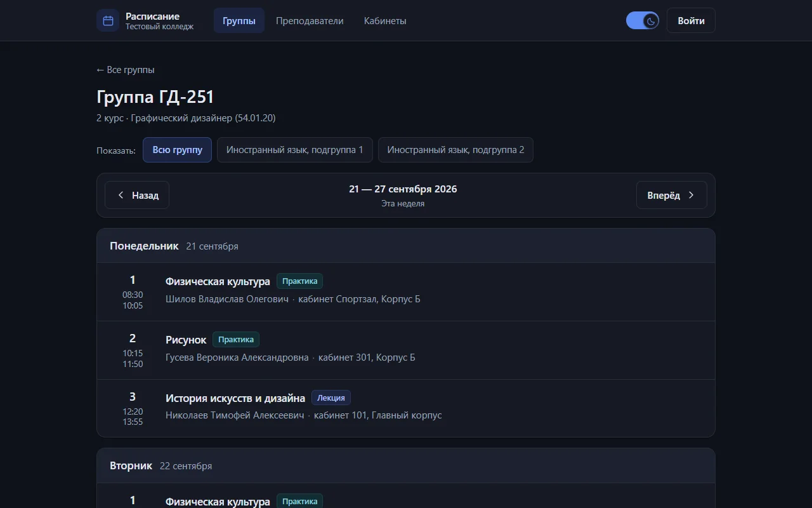Click the Рисунок lesson title
This screenshot has width=812, height=508.
(x=186, y=340)
